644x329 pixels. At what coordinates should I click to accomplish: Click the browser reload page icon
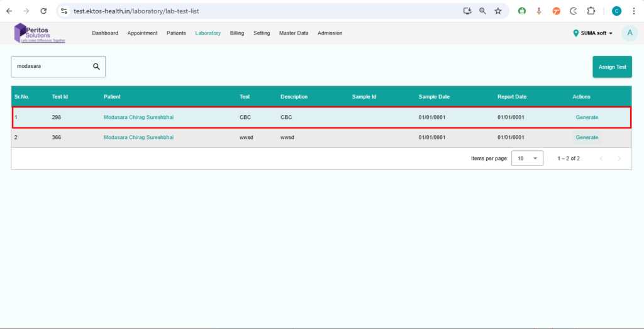(x=43, y=11)
